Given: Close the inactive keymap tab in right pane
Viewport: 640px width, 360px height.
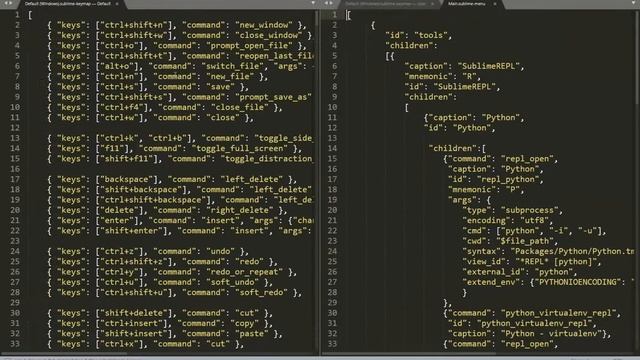Looking at the screenshot, I should [x=432, y=4].
